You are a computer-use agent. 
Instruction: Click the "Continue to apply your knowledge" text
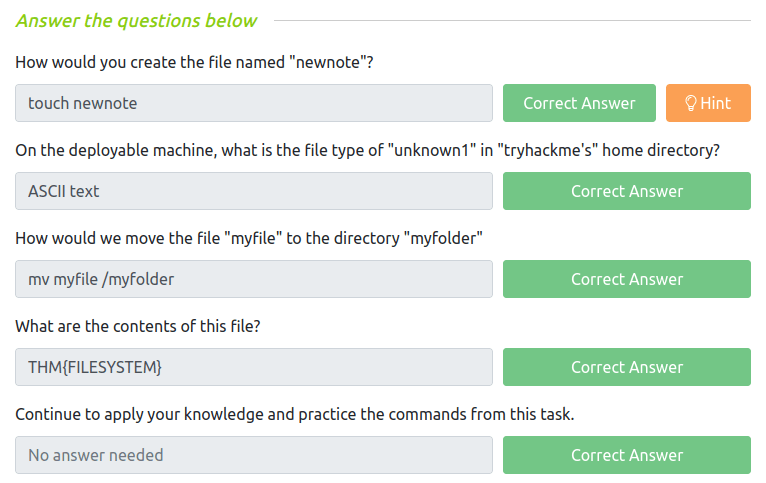pyautogui.click(x=295, y=414)
